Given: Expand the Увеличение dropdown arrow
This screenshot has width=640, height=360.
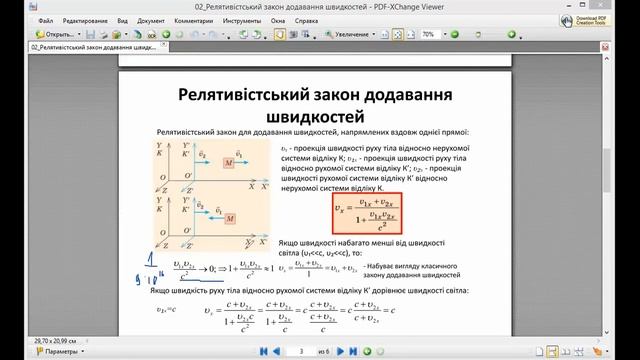Looking at the screenshot, I should tap(374, 35).
